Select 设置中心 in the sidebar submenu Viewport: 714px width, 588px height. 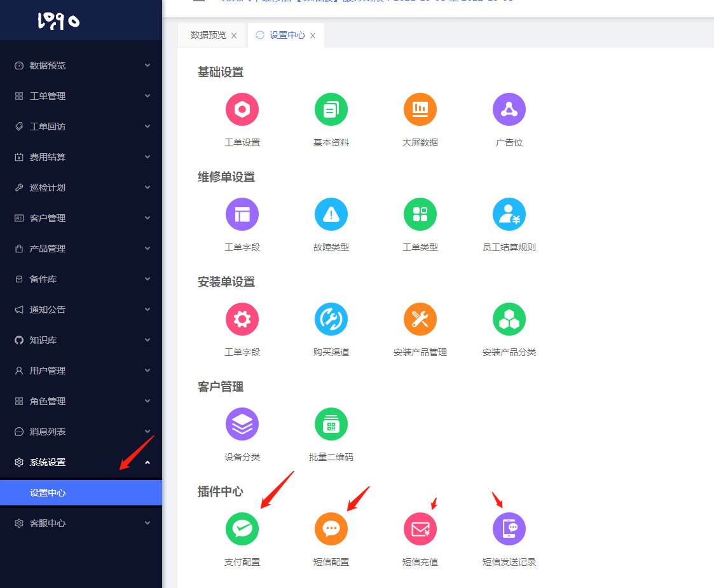(x=81, y=493)
